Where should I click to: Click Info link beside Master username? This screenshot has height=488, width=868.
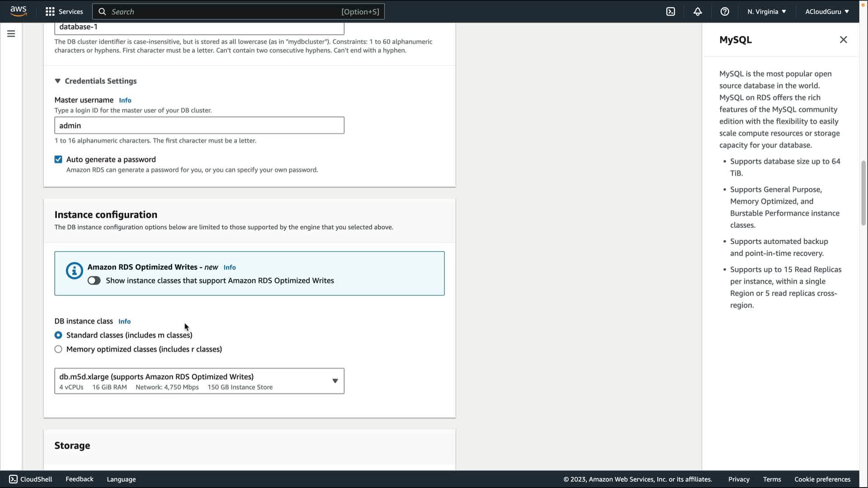tap(125, 100)
